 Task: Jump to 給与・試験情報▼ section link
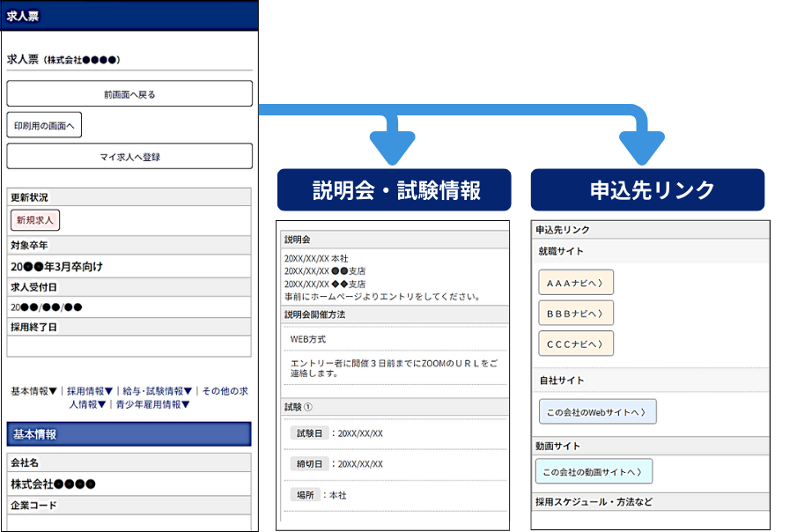click(x=158, y=391)
